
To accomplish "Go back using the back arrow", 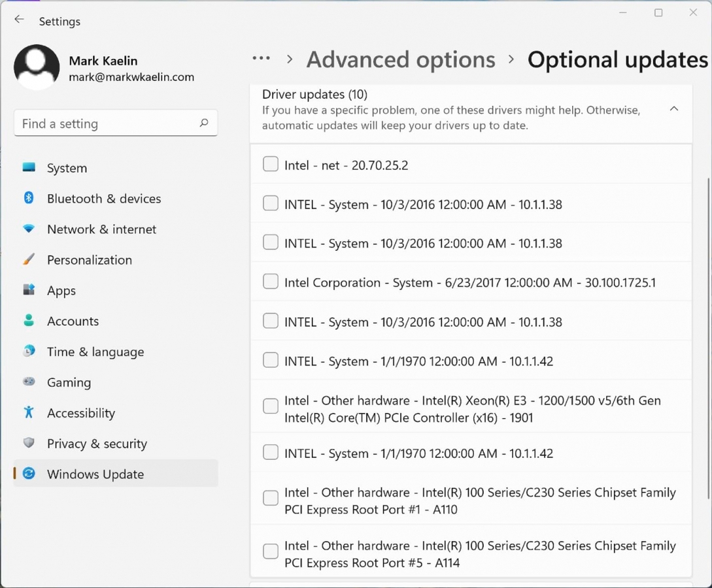I will [x=19, y=20].
